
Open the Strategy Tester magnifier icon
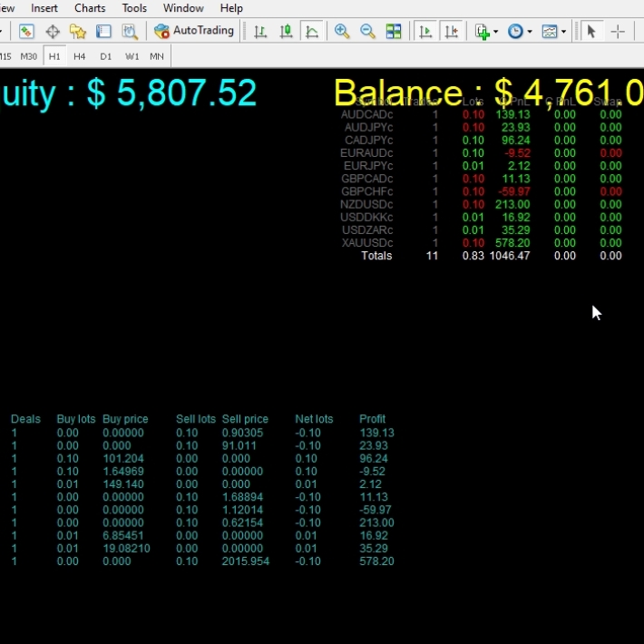click(130, 31)
